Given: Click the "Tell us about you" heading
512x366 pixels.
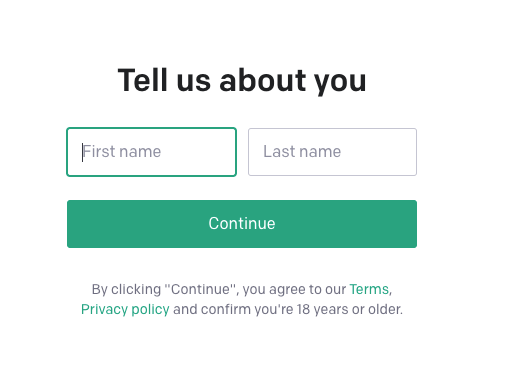Looking at the screenshot, I should tap(242, 80).
